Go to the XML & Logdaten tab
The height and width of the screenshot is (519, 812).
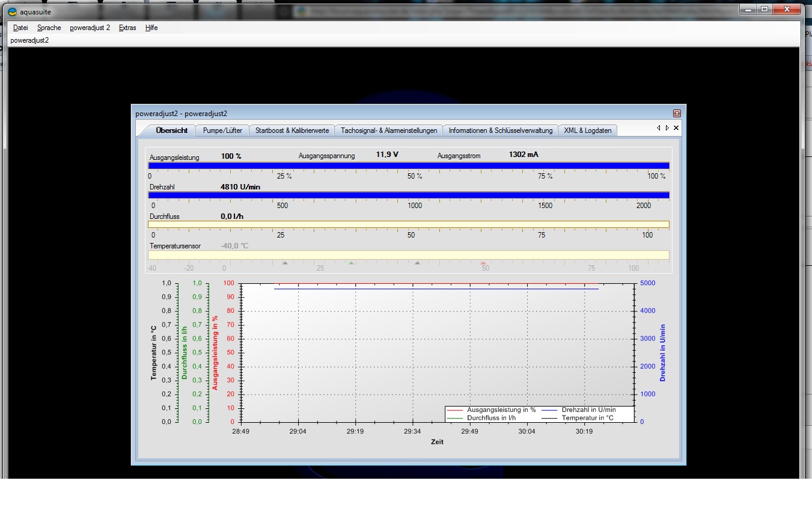point(587,131)
